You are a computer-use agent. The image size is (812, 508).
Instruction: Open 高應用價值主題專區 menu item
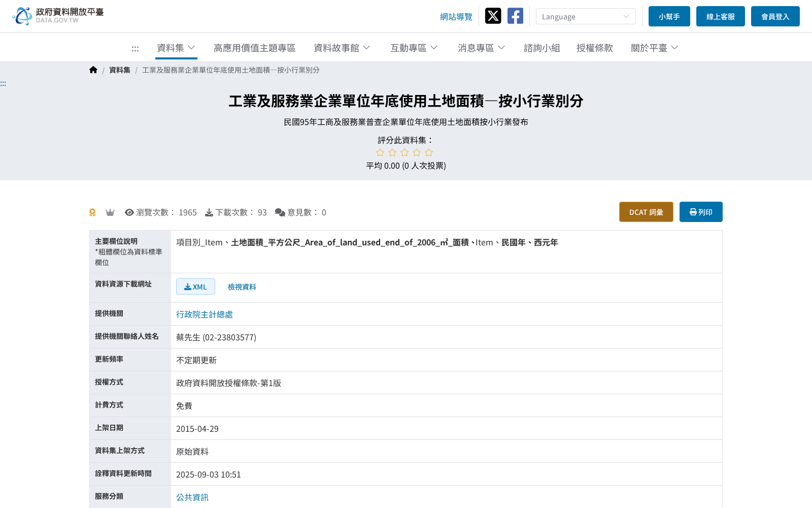(x=255, y=48)
